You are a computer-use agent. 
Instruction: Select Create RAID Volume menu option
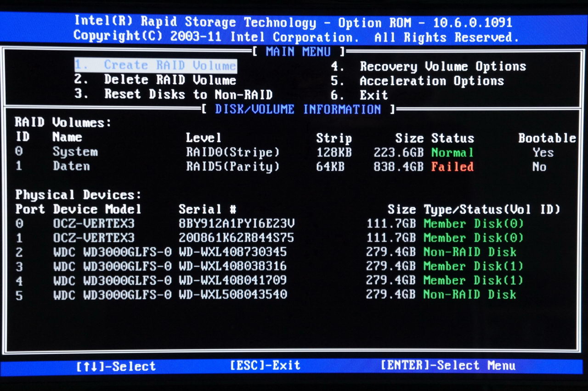click(155, 65)
